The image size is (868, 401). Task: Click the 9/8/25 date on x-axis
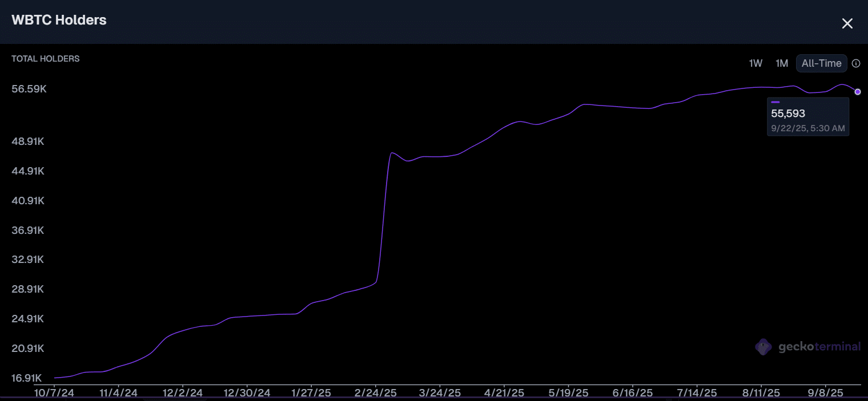click(x=825, y=393)
